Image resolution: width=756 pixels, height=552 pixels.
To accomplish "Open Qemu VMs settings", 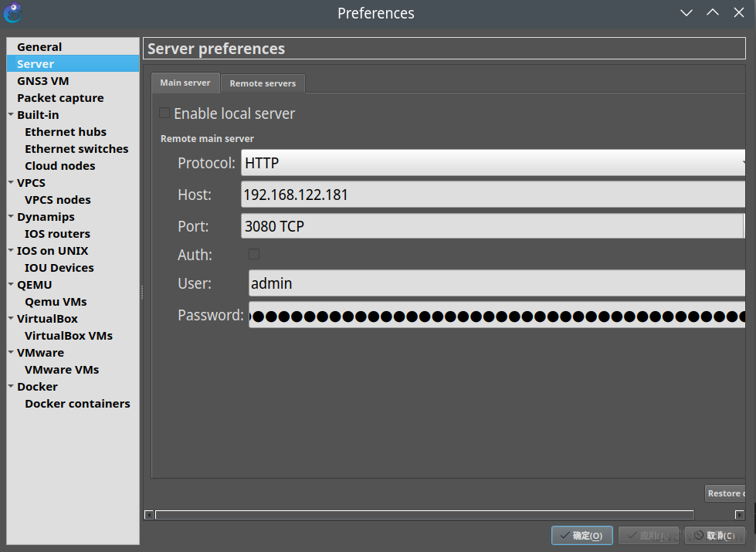I will click(56, 302).
